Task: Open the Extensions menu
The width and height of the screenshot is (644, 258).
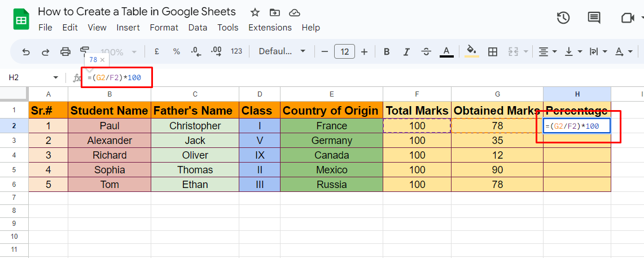Action: pos(270,28)
